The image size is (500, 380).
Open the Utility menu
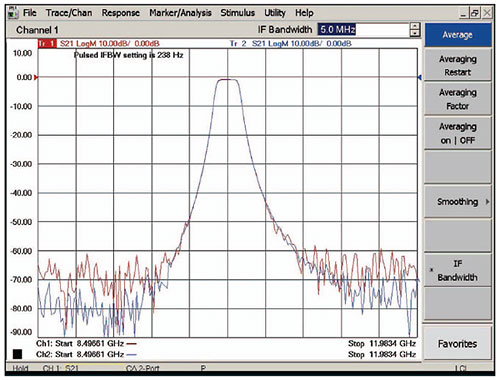tap(275, 13)
